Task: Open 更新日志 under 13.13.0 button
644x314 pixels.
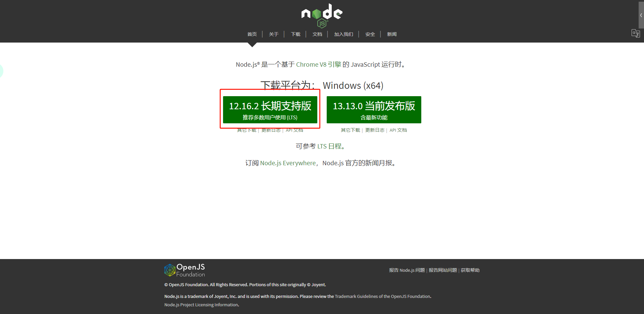Action: [x=375, y=130]
